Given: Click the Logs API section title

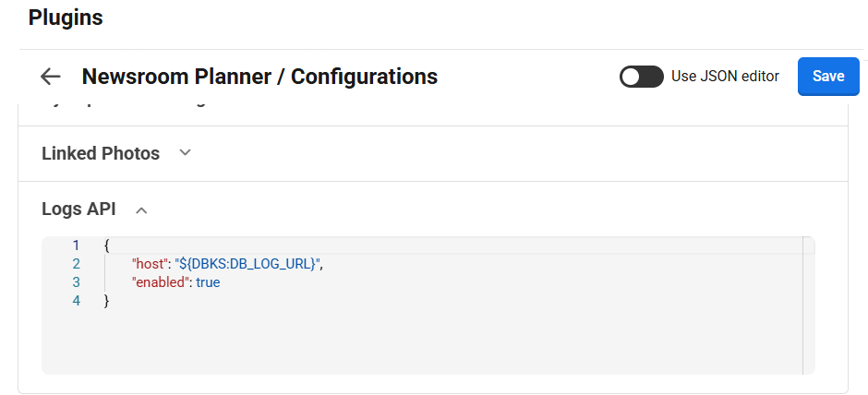Looking at the screenshot, I should [78, 209].
